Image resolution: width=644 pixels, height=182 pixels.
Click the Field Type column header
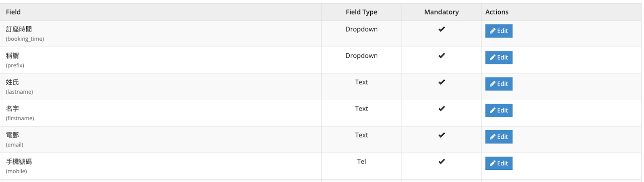361,12
